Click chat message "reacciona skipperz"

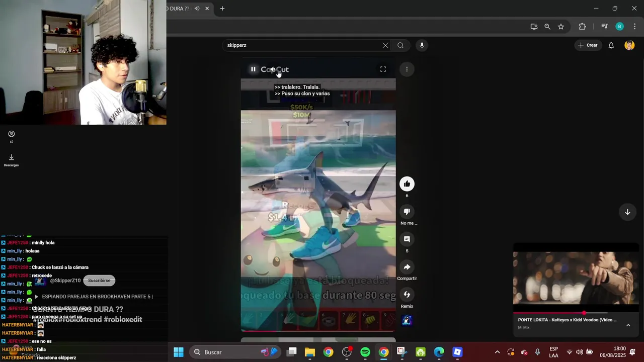[56, 358]
